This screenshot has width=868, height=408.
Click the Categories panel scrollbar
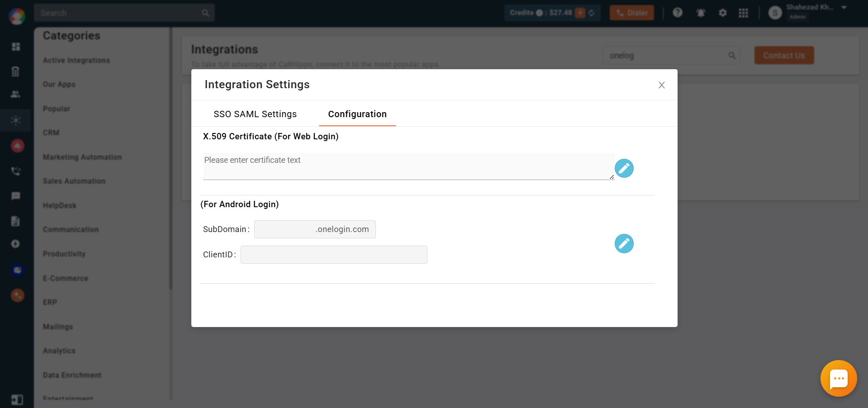[x=171, y=158]
